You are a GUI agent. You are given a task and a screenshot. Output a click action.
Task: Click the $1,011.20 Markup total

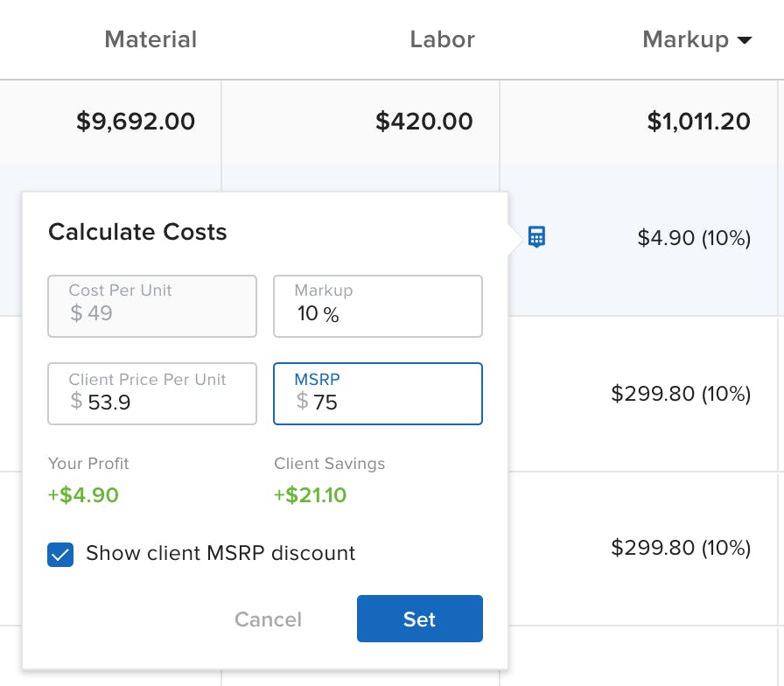coord(699,122)
